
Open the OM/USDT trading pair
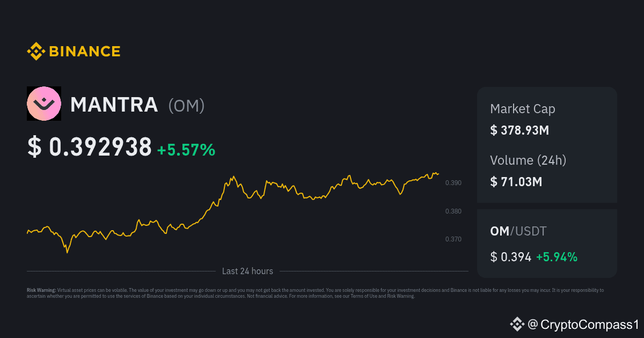point(518,231)
